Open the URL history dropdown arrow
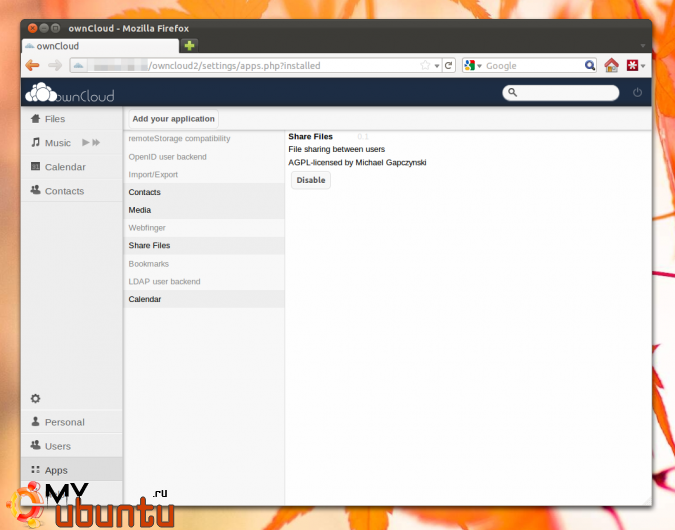The image size is (675, 530). click(x=437, y=66)
